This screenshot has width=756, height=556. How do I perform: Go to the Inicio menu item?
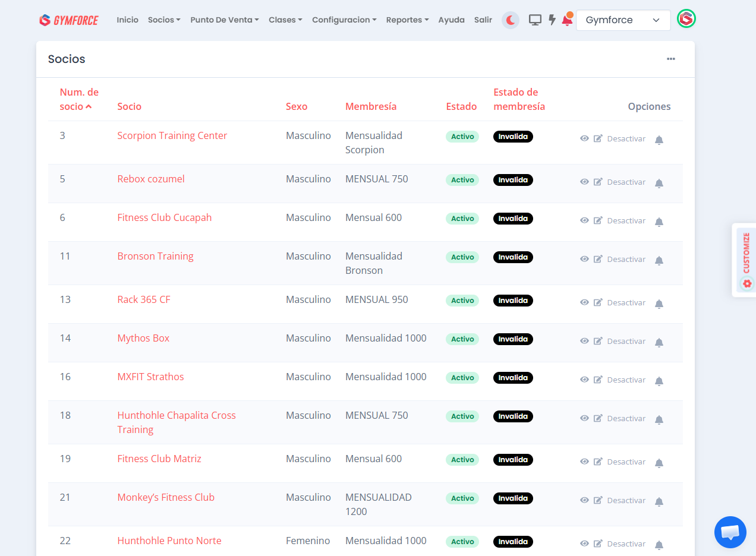[x=127, y=20]
